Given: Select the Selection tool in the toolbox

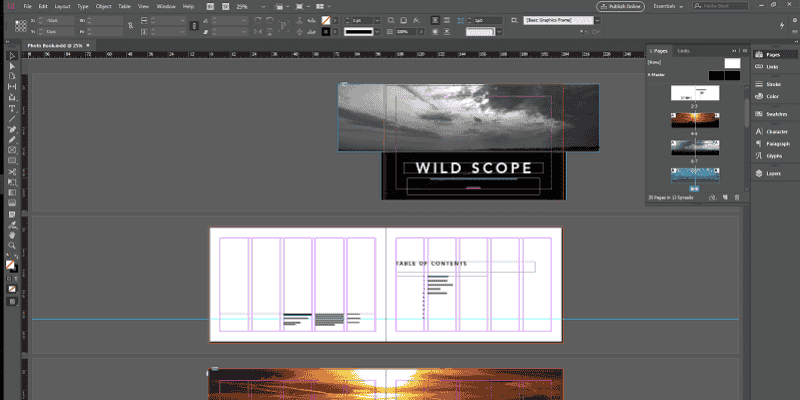Looking at the screenshot, I should pyautogui.click(x=11, y=54).
